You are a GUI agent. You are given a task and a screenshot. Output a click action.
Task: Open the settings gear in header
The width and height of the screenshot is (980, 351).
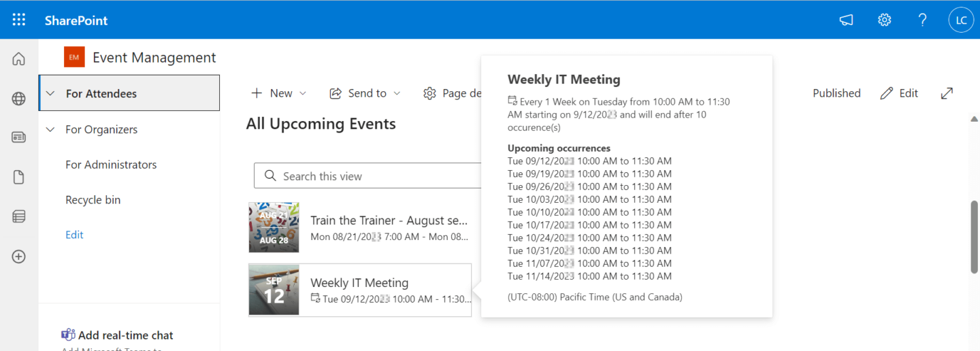884,20
